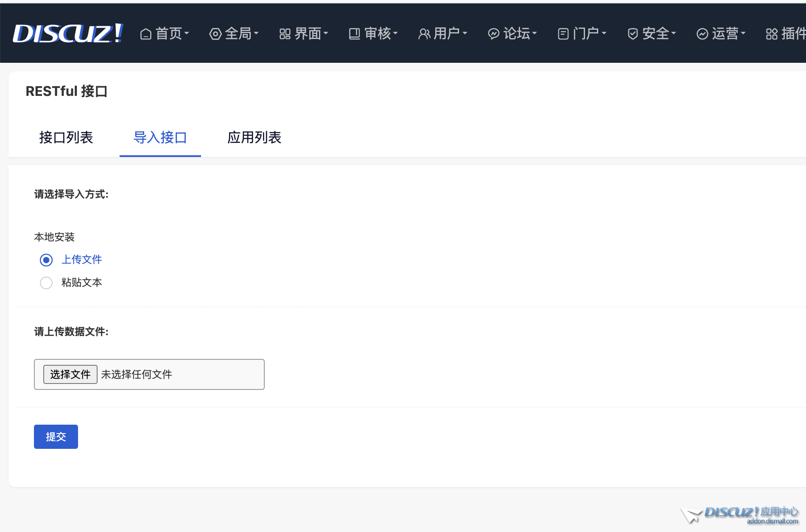Click the shield icon beside 安全
Image resolution: width=806 pixels, height=532 pixels.
632,34
